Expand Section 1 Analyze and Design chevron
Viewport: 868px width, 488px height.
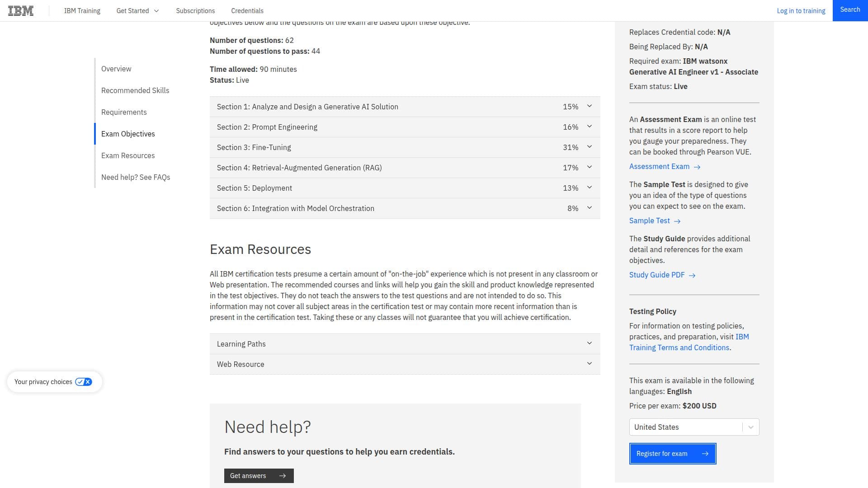[x=590, y=106]
